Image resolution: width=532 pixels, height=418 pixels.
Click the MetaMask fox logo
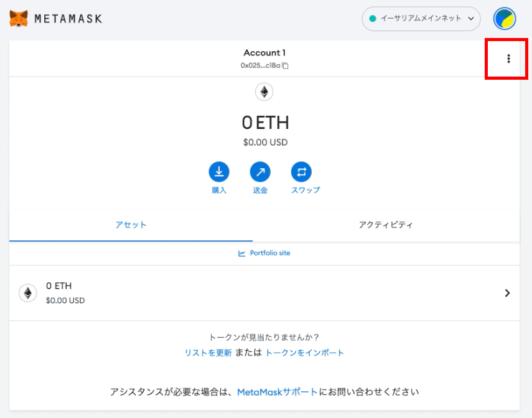coord(19,18)
